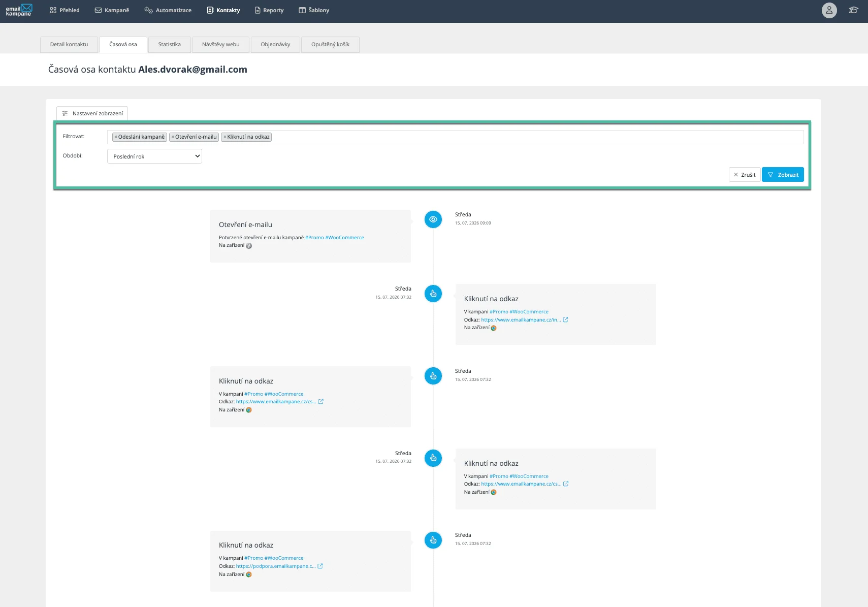The image size is (868, 607).
Task: Click the first hand-pointer timeline icon
Action: coord(433,294)
